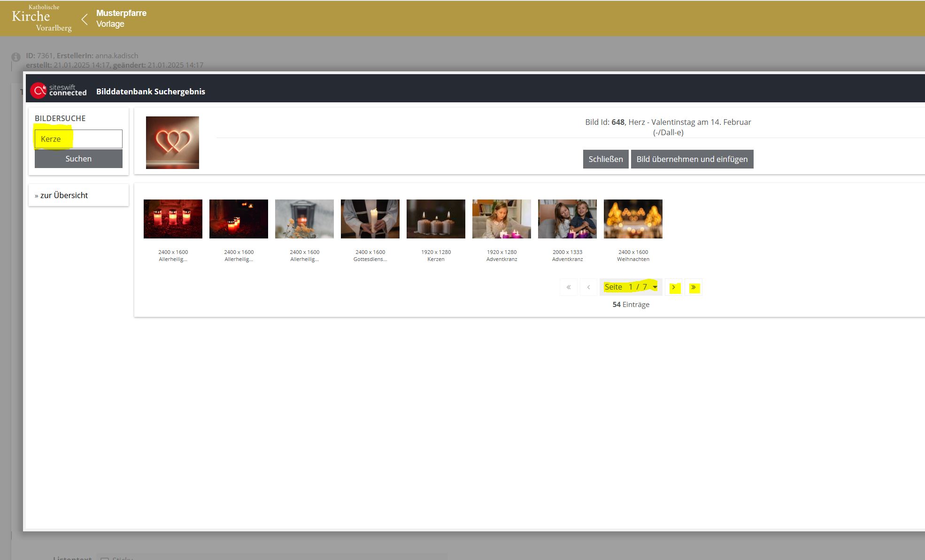The image size is (925, 560).
Task: Go to next results page arrow
Action: tap(673, 287)
